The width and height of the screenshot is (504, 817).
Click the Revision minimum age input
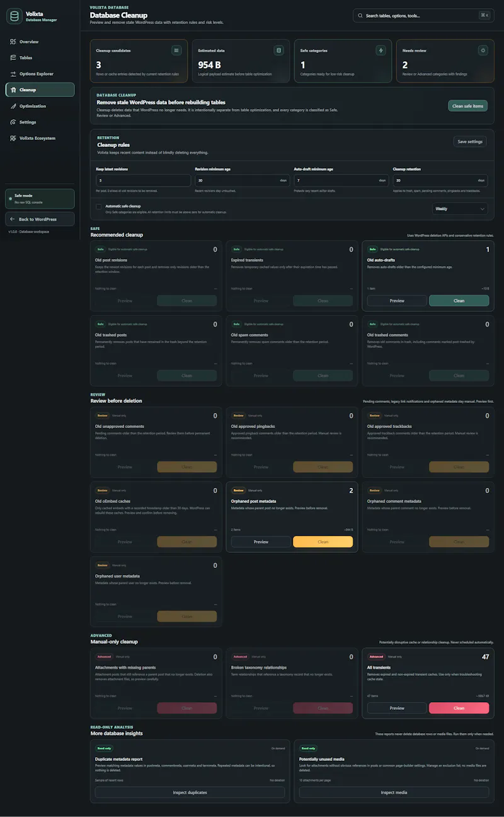tap(242, 180)
